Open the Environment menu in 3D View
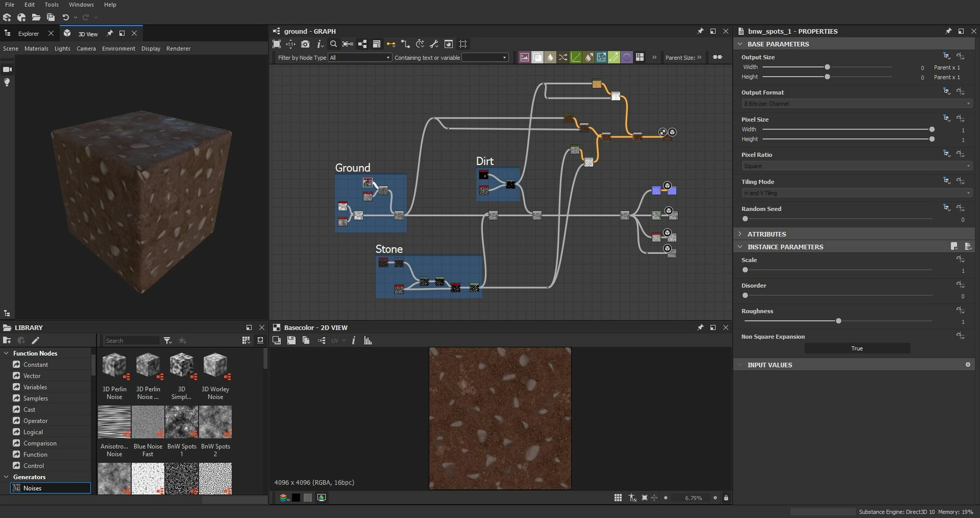 [x=118, y=48]
